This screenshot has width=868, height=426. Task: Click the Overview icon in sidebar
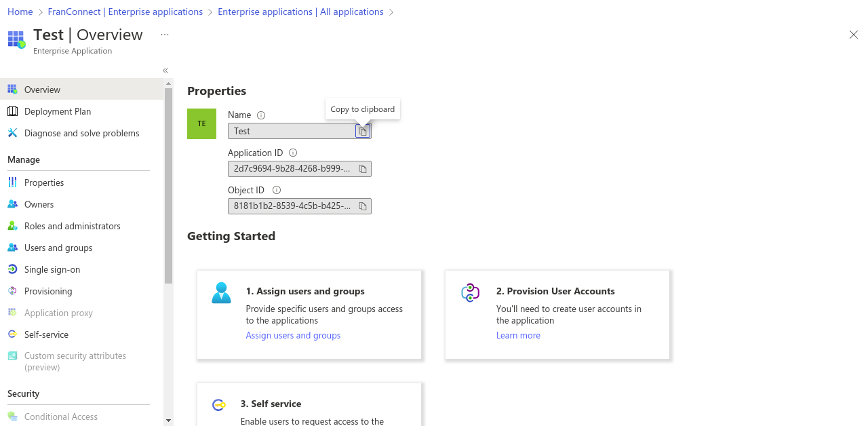pos(12,90)
